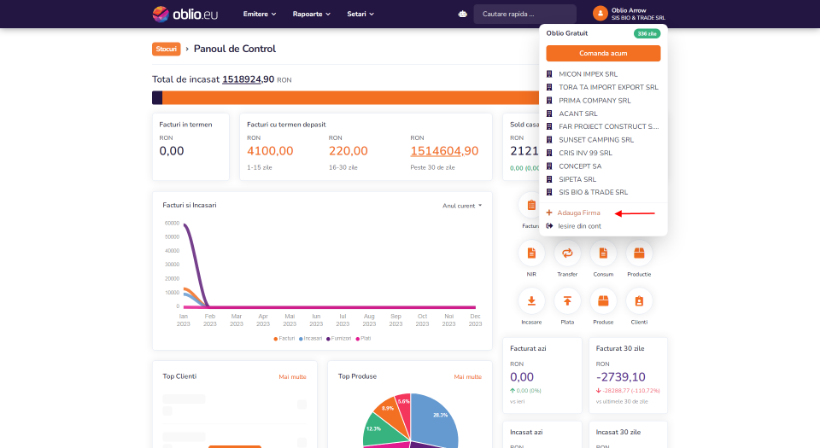Open the Clienti shortcut icon
The width and height of the screenshot is (820, 448).
639,301
